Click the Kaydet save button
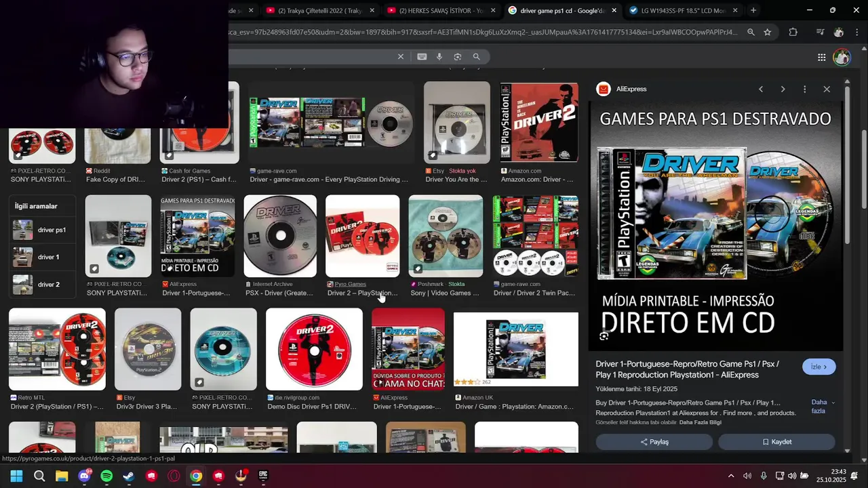This screenshot has height=488, width=868. (x=776, y=442)
